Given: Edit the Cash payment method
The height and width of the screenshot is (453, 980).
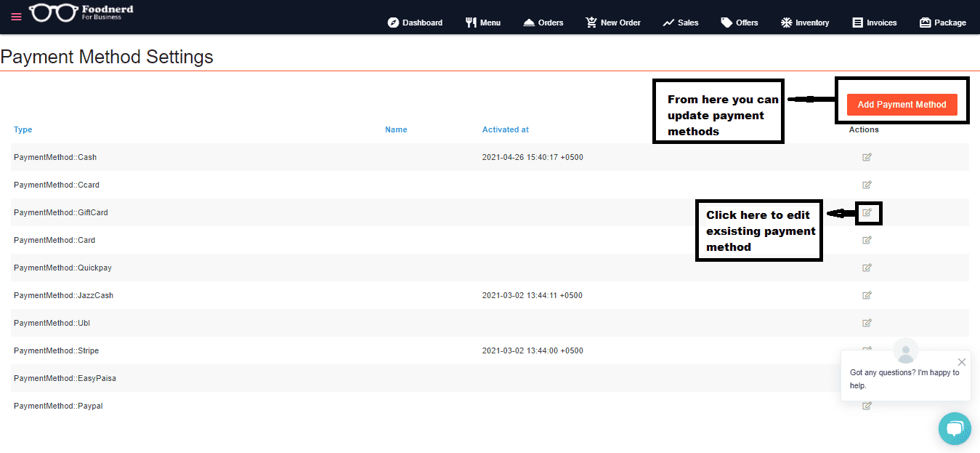Looking at the screenshot, I should [x=867, y=157].
